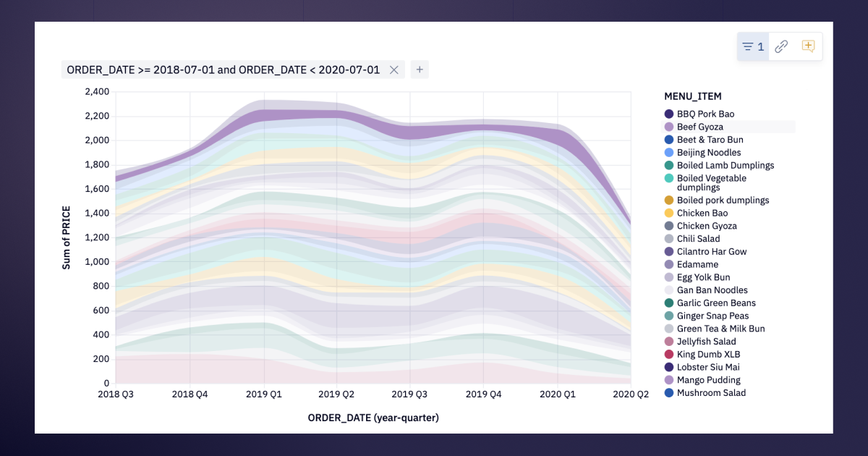Screen dimensions: 868x456
Task: Click the Garlic Green Beans legend dot
Action: click(x=669, y=303)
